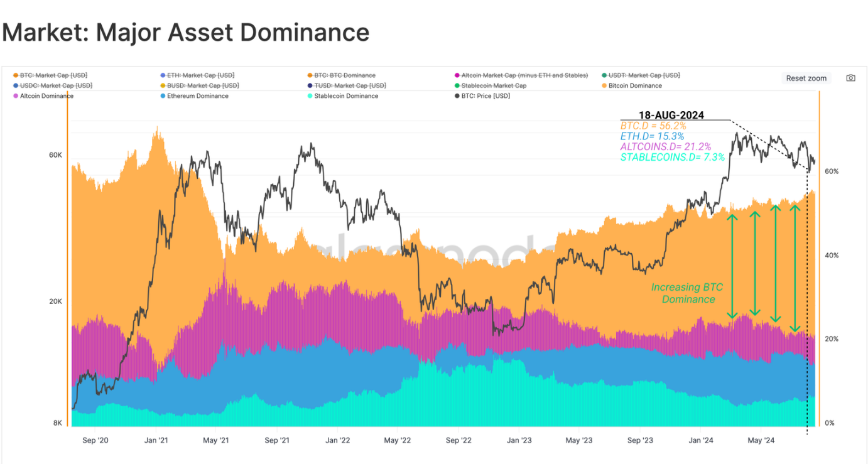Click the Market: Major Asset Dominance title

click(186, 33)
